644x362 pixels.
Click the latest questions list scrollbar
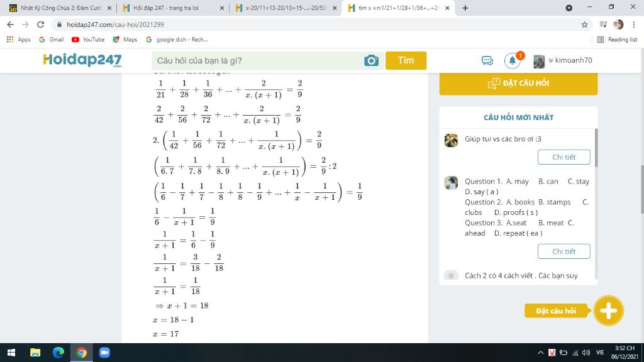596,148
